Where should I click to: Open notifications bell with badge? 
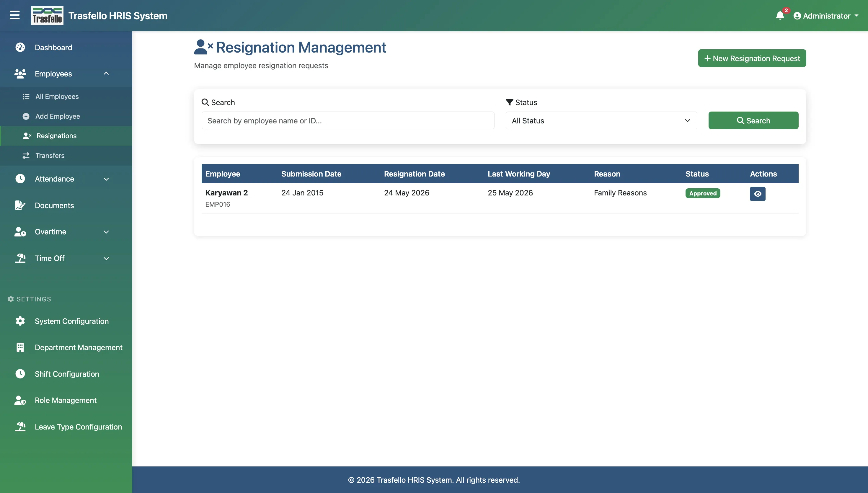[x=780, y=15]
